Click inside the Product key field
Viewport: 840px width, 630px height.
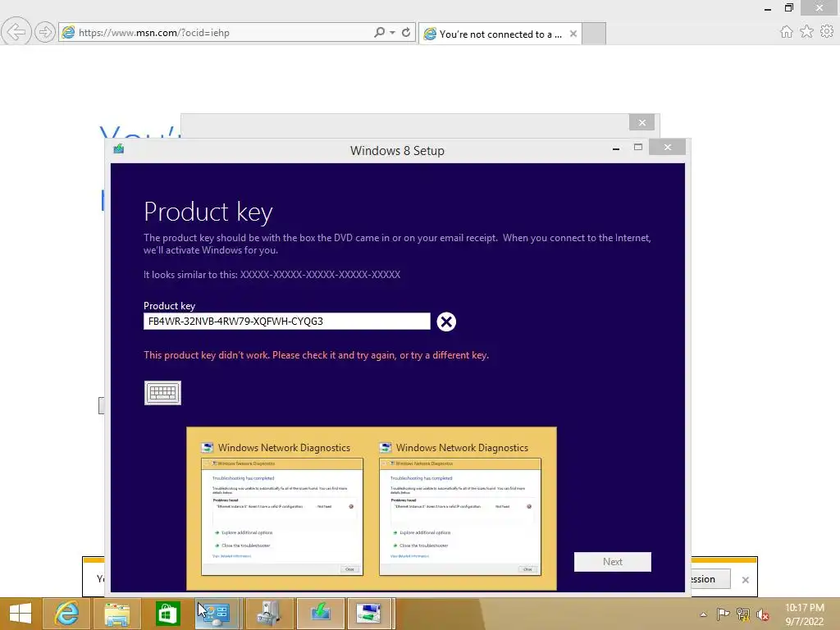tap(286, 322)
